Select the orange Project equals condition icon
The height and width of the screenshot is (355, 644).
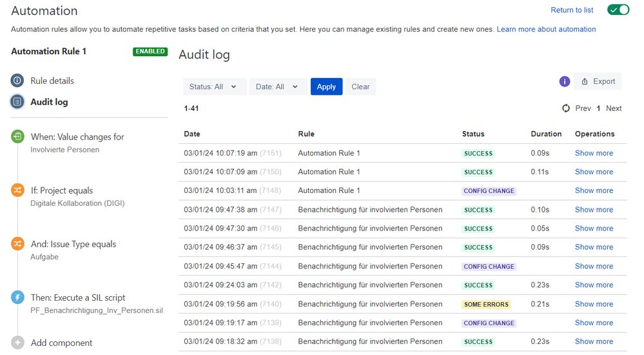coord(17,190)
